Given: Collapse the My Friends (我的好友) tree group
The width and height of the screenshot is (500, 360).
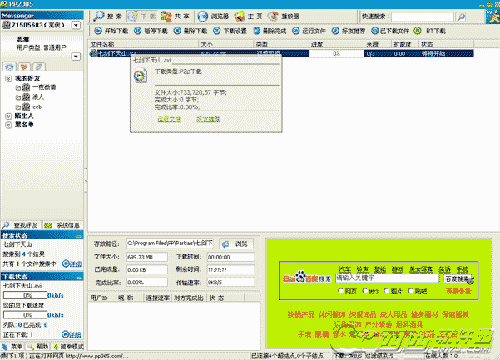Looking at the screenshot, I should pos(8,79).
